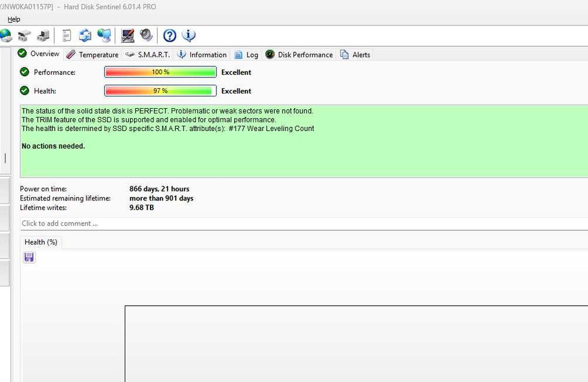Open the S.M.A.R.T. tab
The height and width of the screenshot is (382, 588).
148,55
